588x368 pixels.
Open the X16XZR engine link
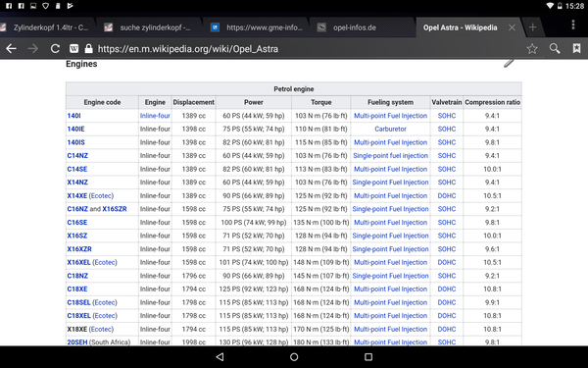pyautogui.click(x=79, y=249)
